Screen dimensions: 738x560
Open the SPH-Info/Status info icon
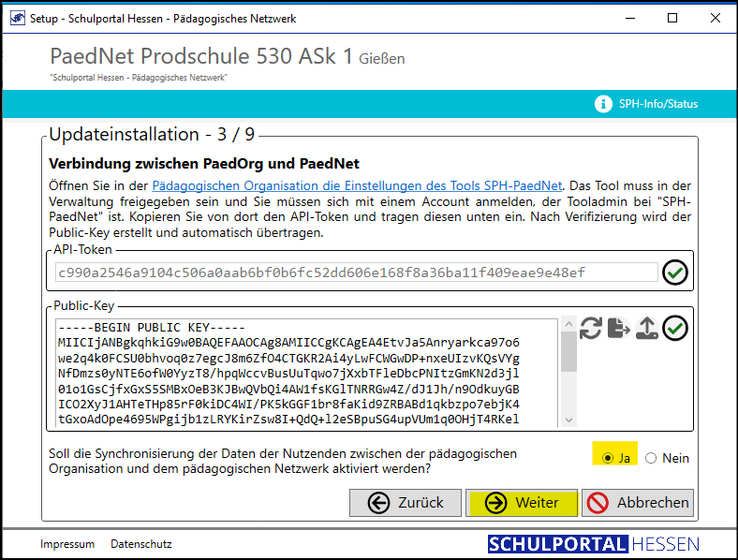point(603,104)
